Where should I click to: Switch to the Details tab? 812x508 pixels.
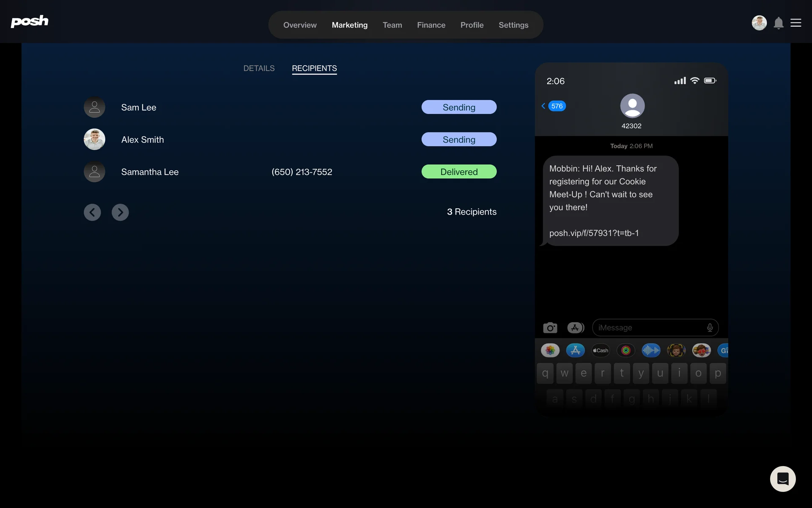tap(259, 68)
